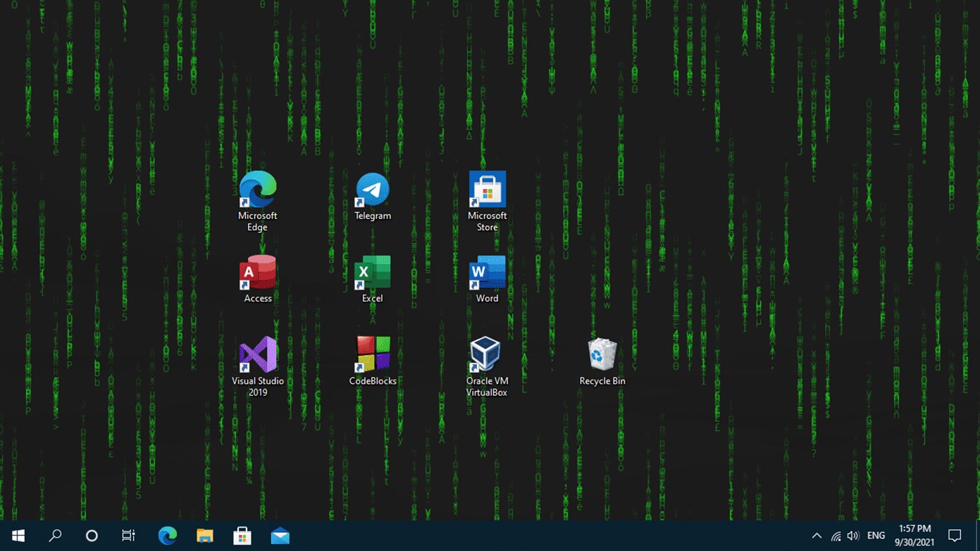Open Microsoft Excel
This screenshot has width=980, height=551.
(372, 272)
